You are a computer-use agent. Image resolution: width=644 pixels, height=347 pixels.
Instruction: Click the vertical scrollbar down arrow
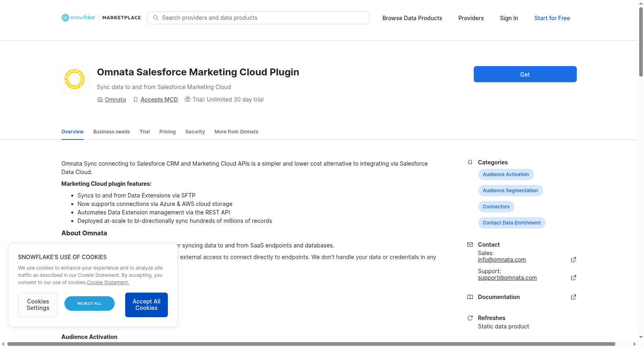pos(641,337)
